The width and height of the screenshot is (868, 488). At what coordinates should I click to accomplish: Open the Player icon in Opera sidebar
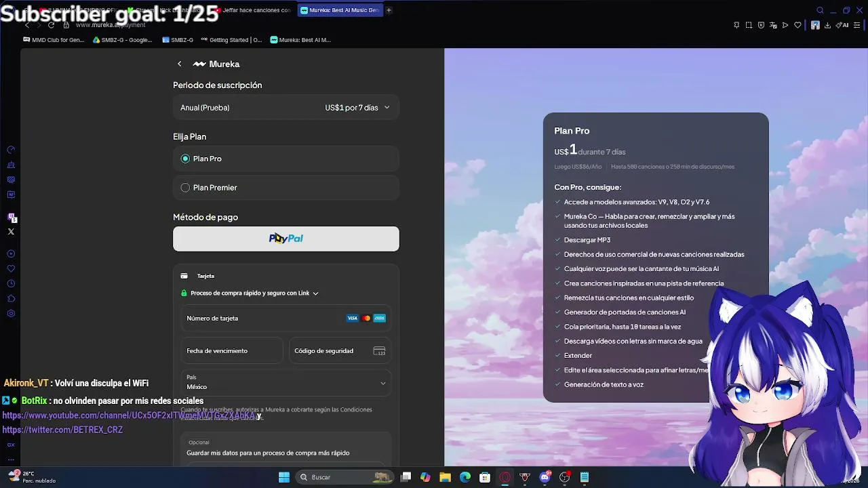click(x=11, y=253)
